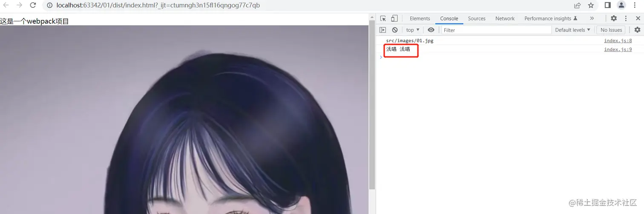Screen dimensions: 644x214
Task: Open Chrome profile avatar
Action: (621, 6)
